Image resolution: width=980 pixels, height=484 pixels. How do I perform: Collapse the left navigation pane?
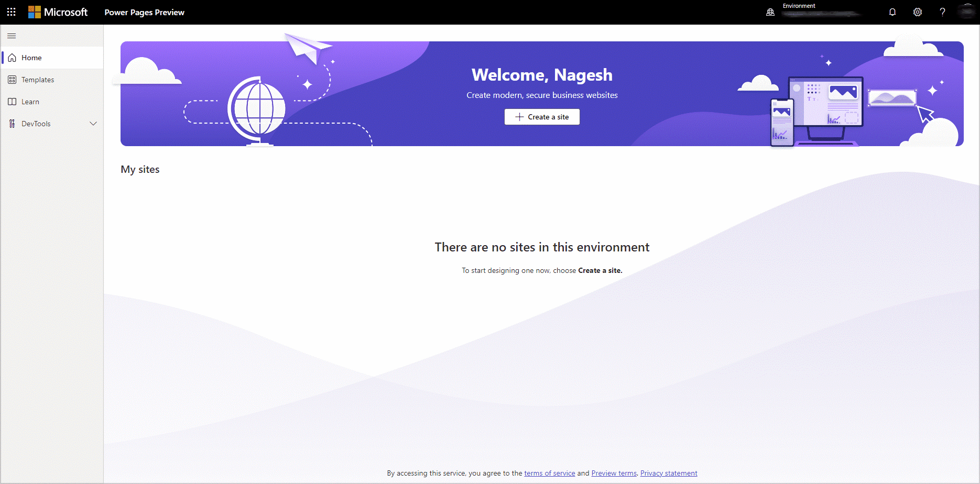(12, 36)
